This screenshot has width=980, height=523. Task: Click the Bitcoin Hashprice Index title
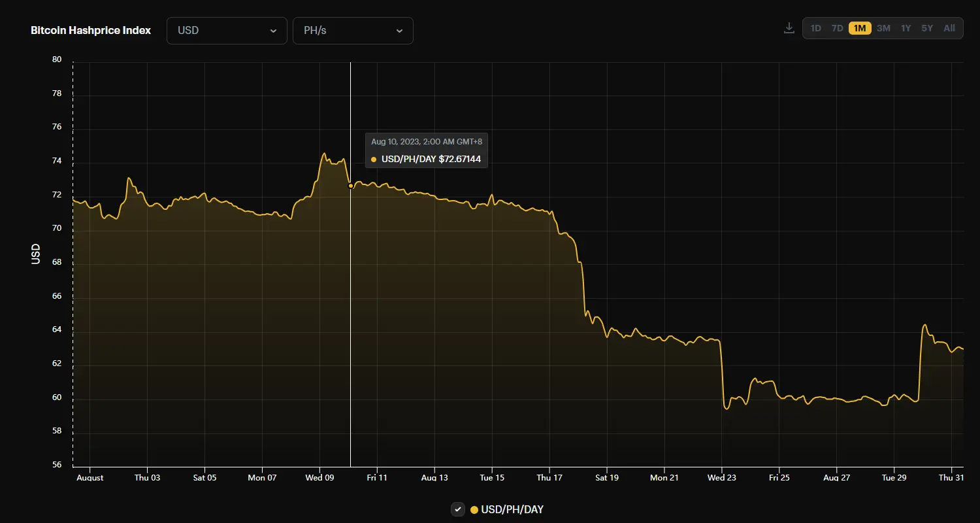(91, 31)
